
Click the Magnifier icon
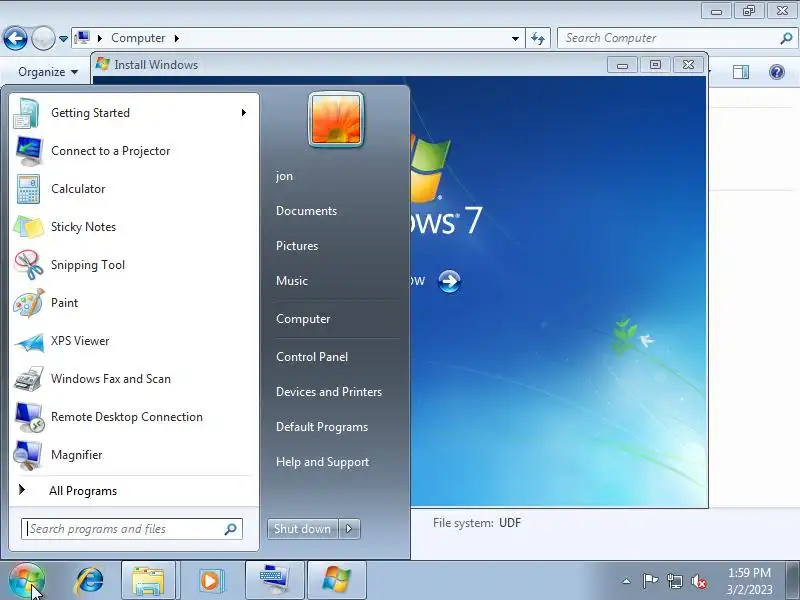(29, 455)
